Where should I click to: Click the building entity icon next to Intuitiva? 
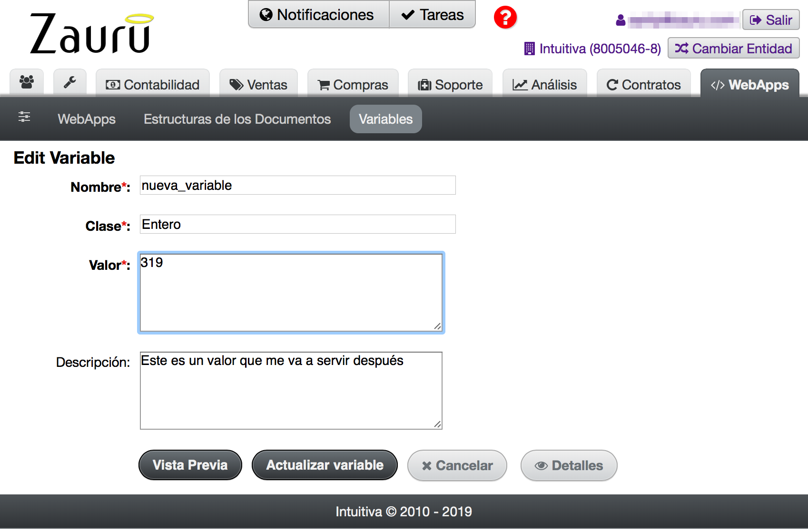coord(529,49)
